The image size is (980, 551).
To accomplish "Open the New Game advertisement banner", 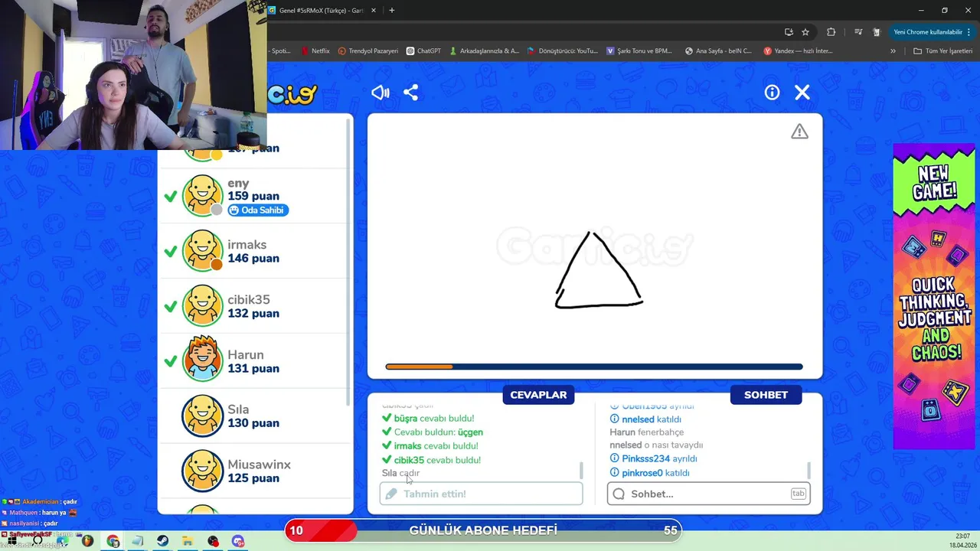I will point(933,296).
